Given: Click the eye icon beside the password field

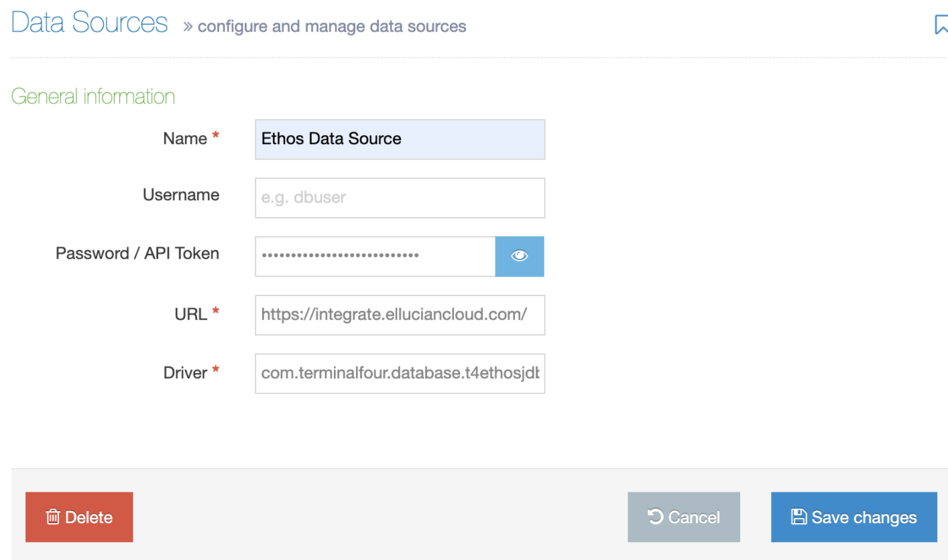Looking at the screenshot, I should pos(519,256).
